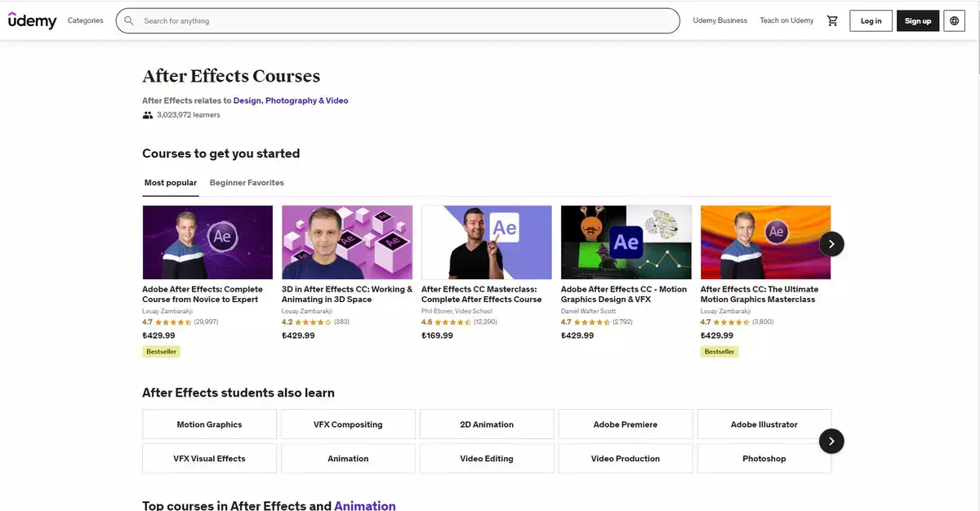
Task: Open Motion Graphics Design & VFX thumbnail
Action: click(x=626, y=242)
